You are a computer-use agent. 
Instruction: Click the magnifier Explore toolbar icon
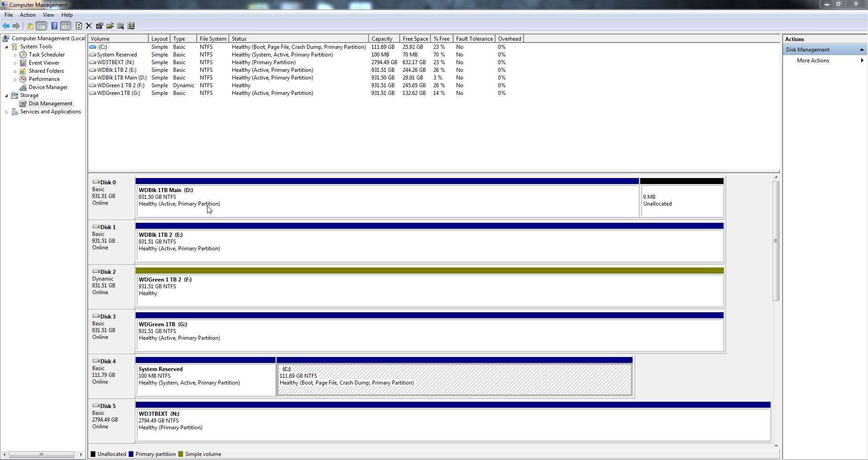click(121, 26)
